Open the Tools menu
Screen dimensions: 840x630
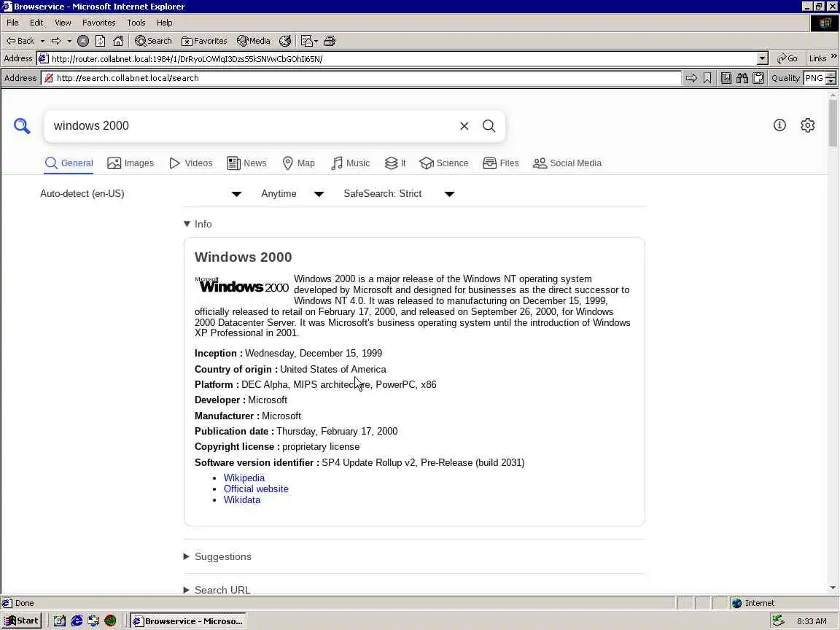(136, 23)
